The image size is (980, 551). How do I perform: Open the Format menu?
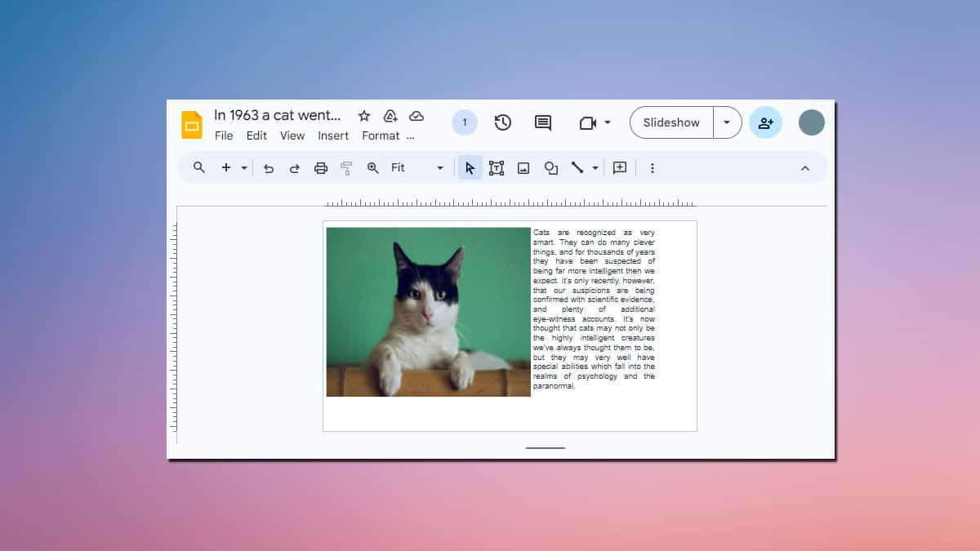pyautogui.click(x=381, y=136)
